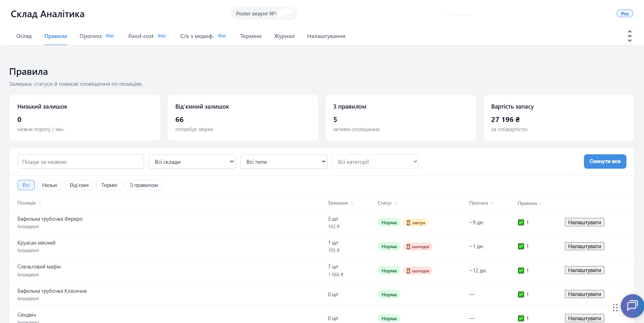Sort by Статус column sort icon
The width and height of the screenshot is (644, 323).
point(396,203)
